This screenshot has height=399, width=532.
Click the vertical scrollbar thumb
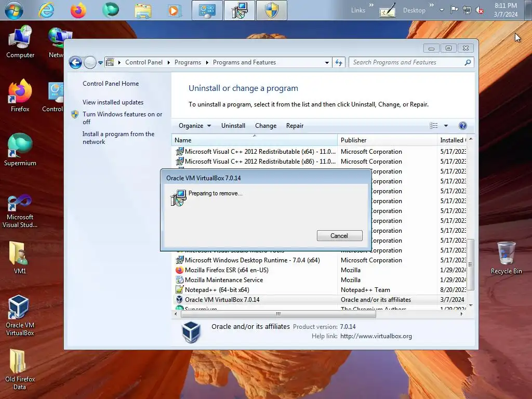470,264
